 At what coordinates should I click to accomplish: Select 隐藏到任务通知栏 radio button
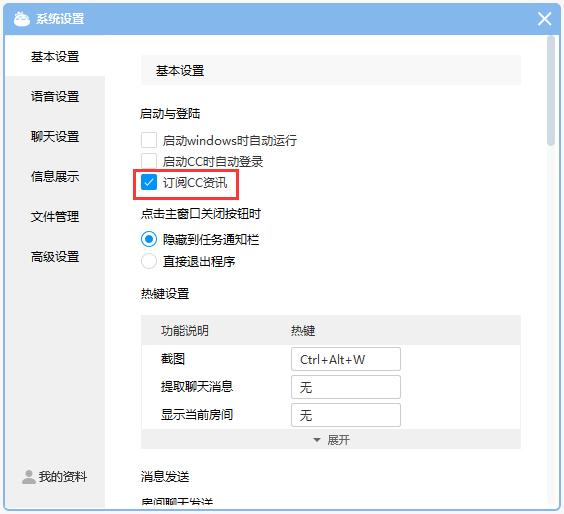(x=149, y=239)
